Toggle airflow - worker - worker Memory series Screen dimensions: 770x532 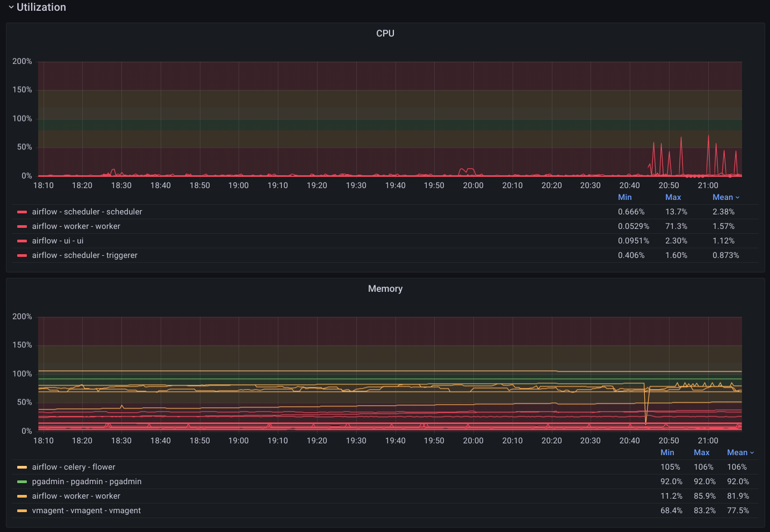[x=76, y=496]
